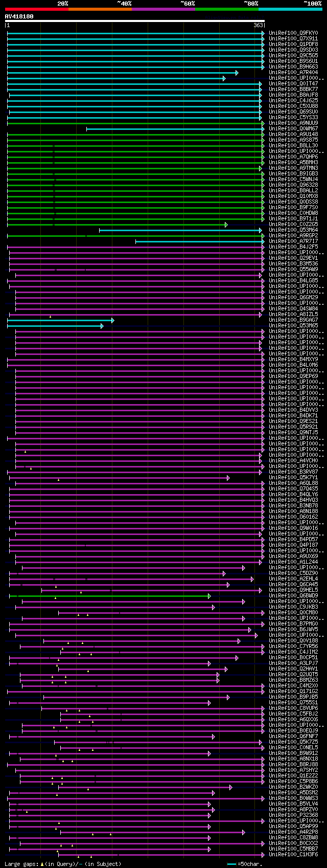Click the cyan ~100% legend segment
The image size is (327, 868).
(290, 9)
